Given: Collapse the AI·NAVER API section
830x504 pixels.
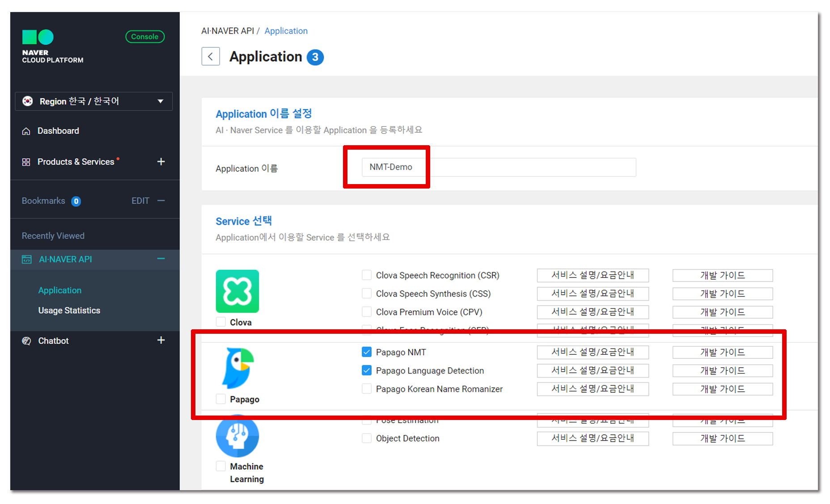Looking at the screenshot, I should 161,259.
